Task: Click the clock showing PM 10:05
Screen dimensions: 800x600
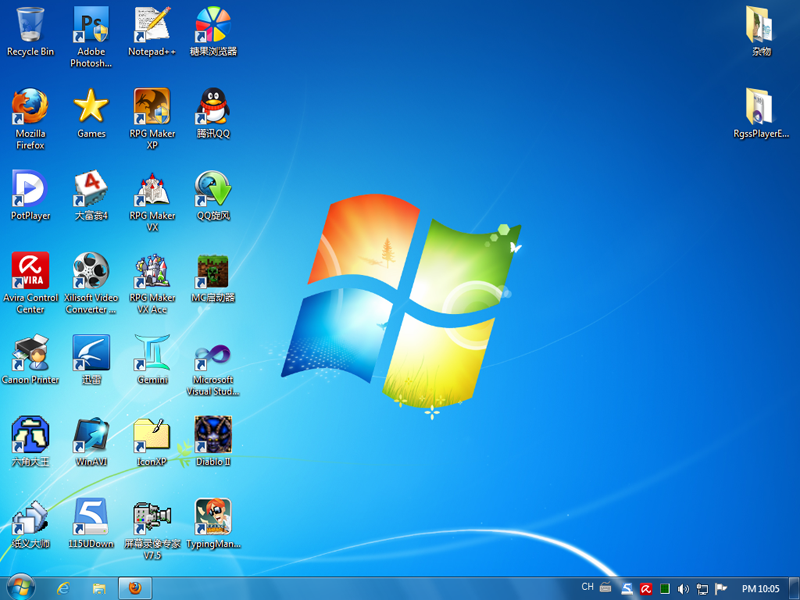Action: 760,589
